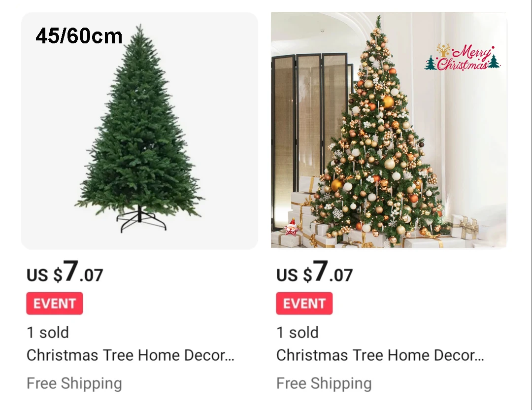Open right 'Christmas Tree Home Decor…' title

coord(380,355)
